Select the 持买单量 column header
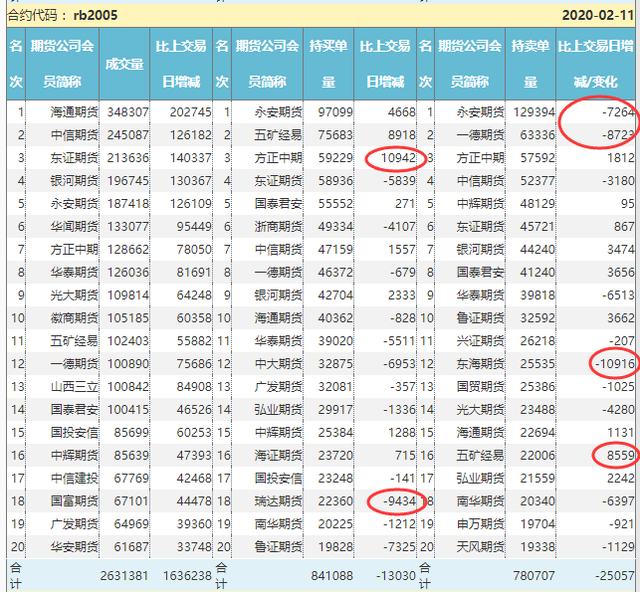640x592 pixels. click(x=329, y=63)
